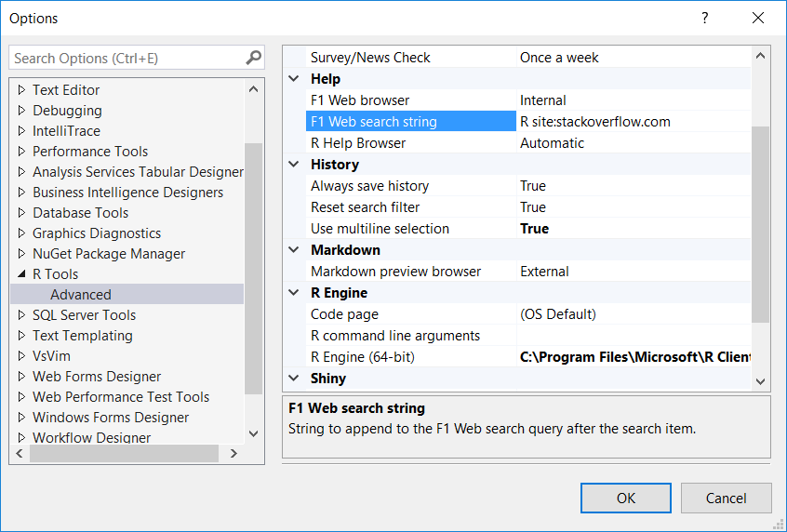Collapse the R Tools node

click(x=21, y=274)
